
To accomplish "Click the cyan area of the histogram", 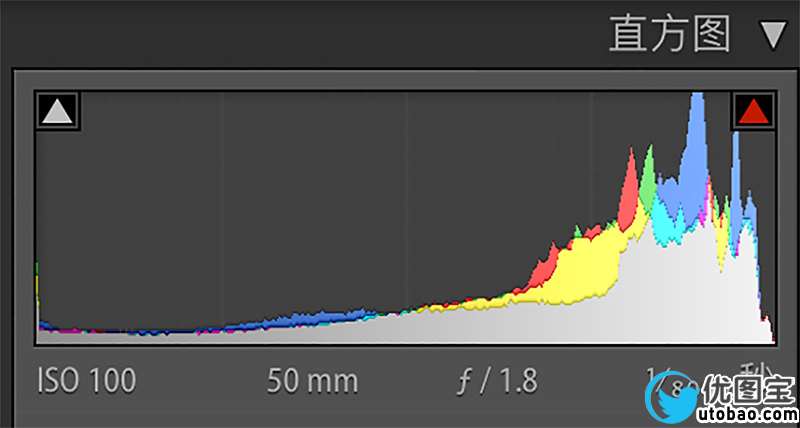I will coord(667,228).
